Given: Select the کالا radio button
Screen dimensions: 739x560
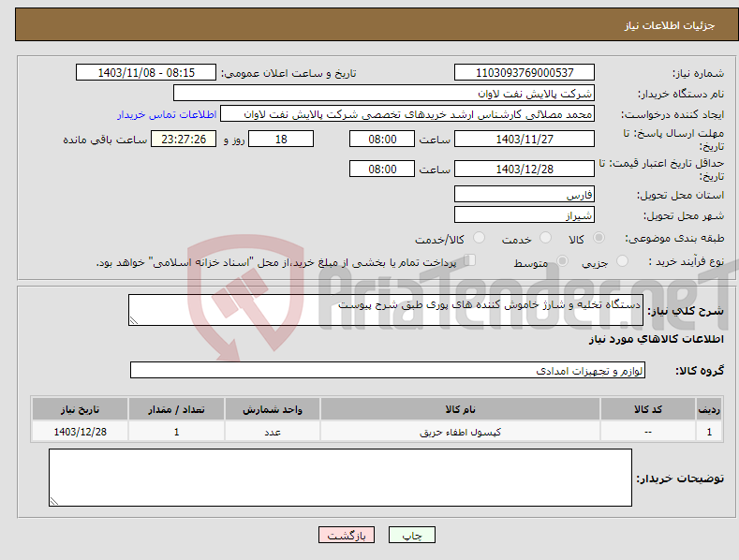Looking at the screenshot, I should pyautogui.click(x=599, y=238).
